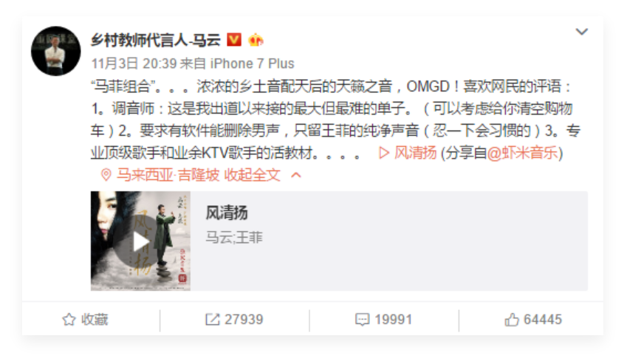Click the gold crown membership icon
The width and height of the screenshot is (627, 364).
pyautogui.click(x=256, y=40)
